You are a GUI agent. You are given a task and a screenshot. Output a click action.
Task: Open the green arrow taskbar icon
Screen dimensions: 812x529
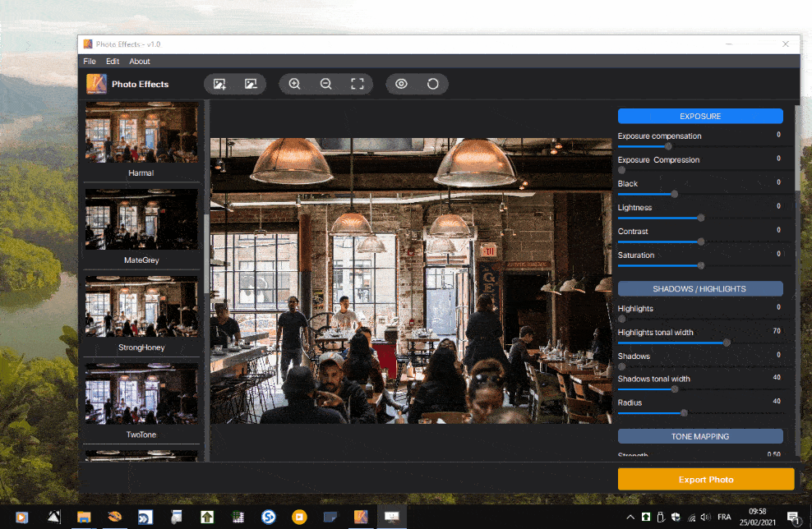coord(207,517)
